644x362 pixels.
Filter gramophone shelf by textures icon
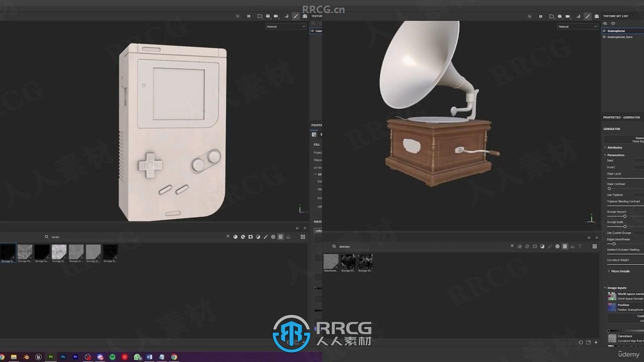(x=565, y=246)
